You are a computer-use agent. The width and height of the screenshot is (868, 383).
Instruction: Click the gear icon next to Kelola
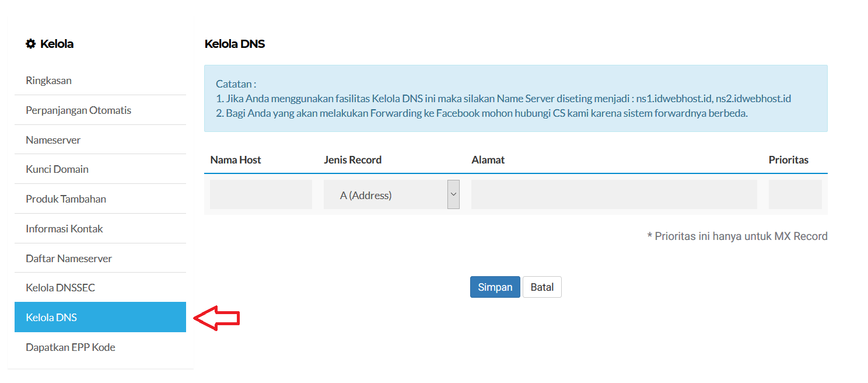click(x=31, y=43)
